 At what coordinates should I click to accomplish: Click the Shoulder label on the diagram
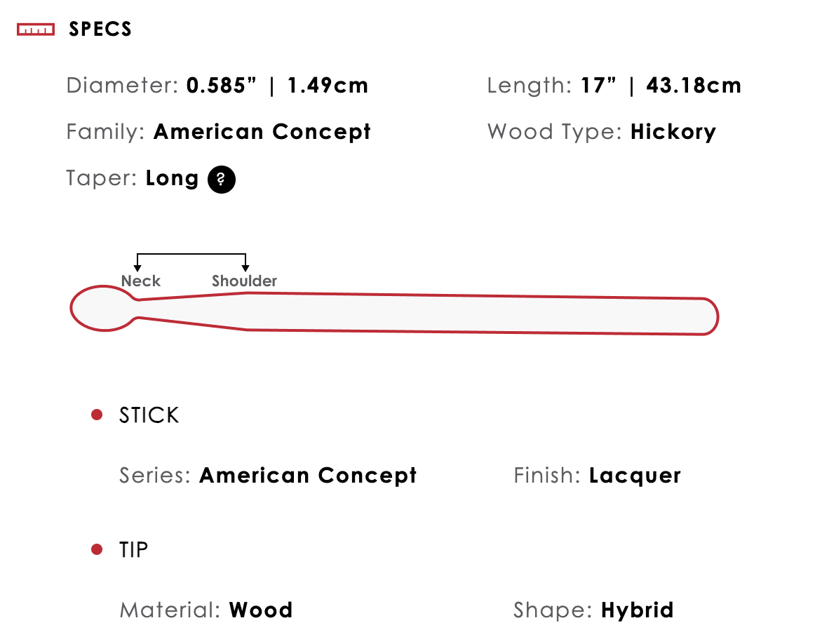click(x=245, y=281)
